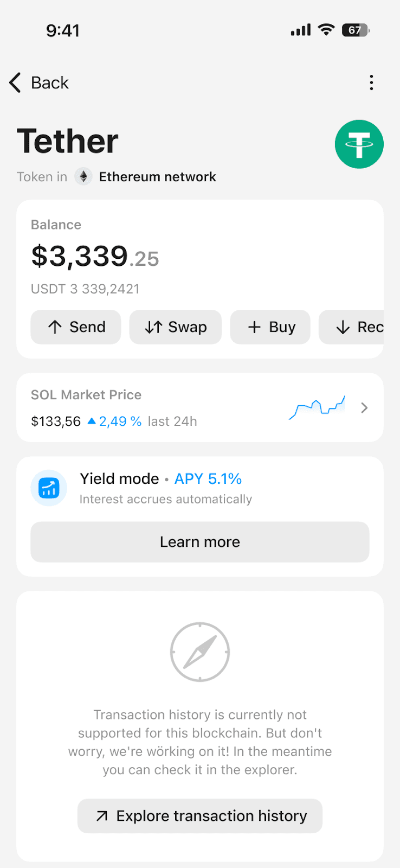Expand SOL Market Price details chevron
The width and height of the screenshot is (400, 868).
364,408
